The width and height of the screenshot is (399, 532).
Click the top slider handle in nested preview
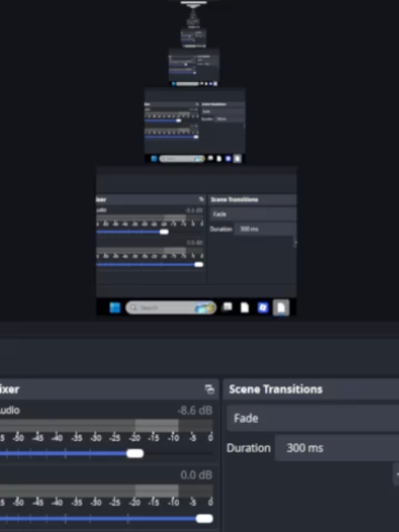point(164,232)
